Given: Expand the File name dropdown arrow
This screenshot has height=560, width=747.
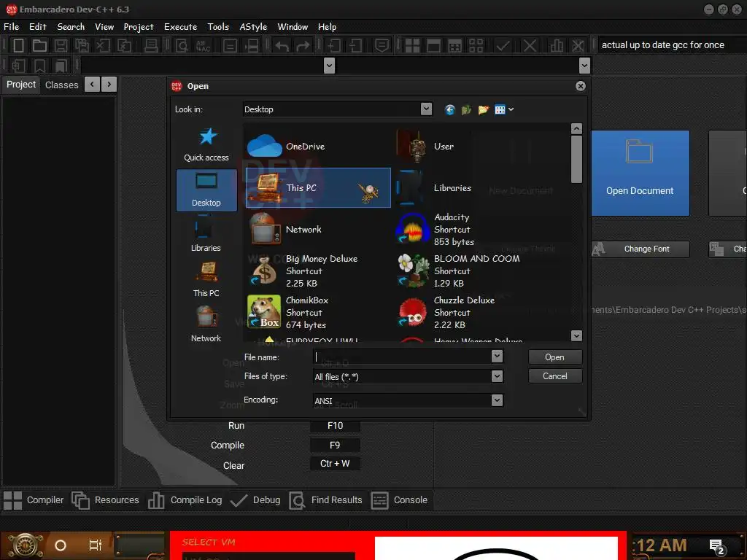Looking at the screenshot, I should coord(497,356).
